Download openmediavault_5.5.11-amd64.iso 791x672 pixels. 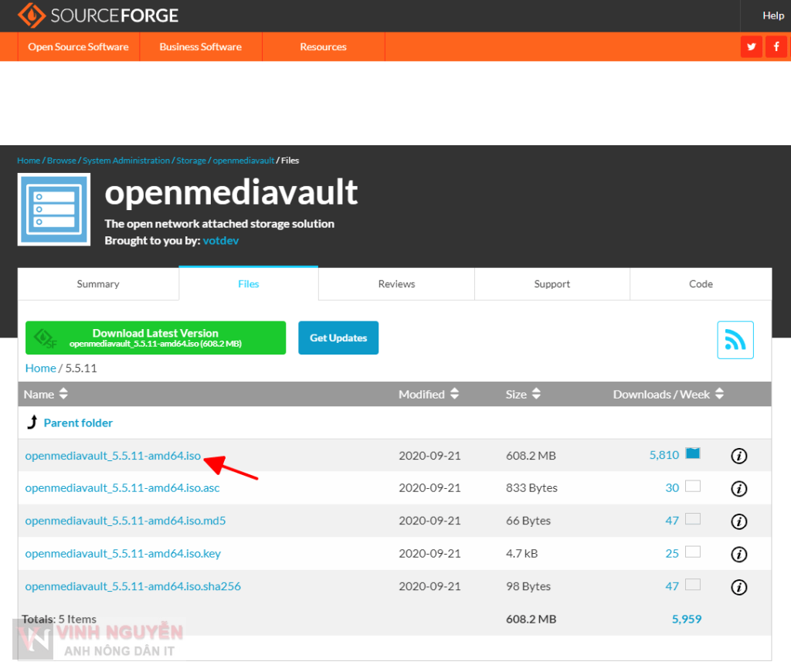coord(113,456)
